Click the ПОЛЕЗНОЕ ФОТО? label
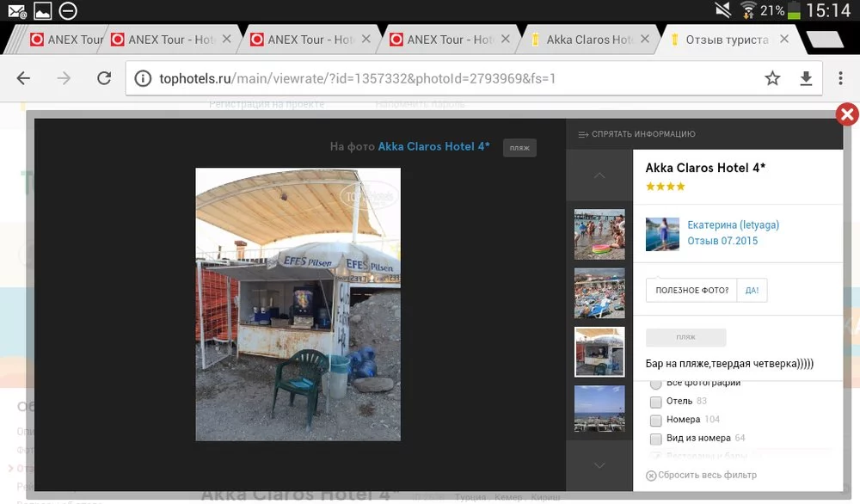860x504 pixels. [691, 290]
